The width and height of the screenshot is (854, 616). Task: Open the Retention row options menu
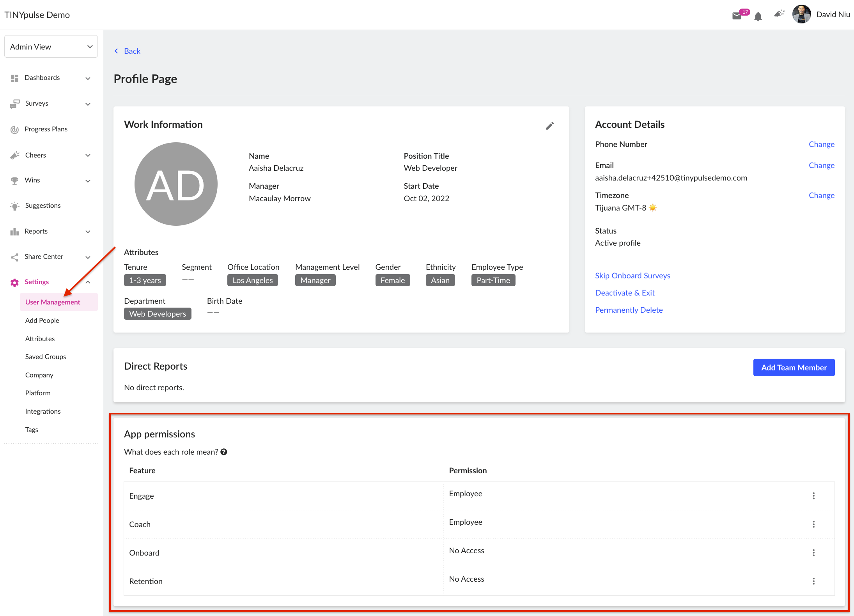pos(813,581)
